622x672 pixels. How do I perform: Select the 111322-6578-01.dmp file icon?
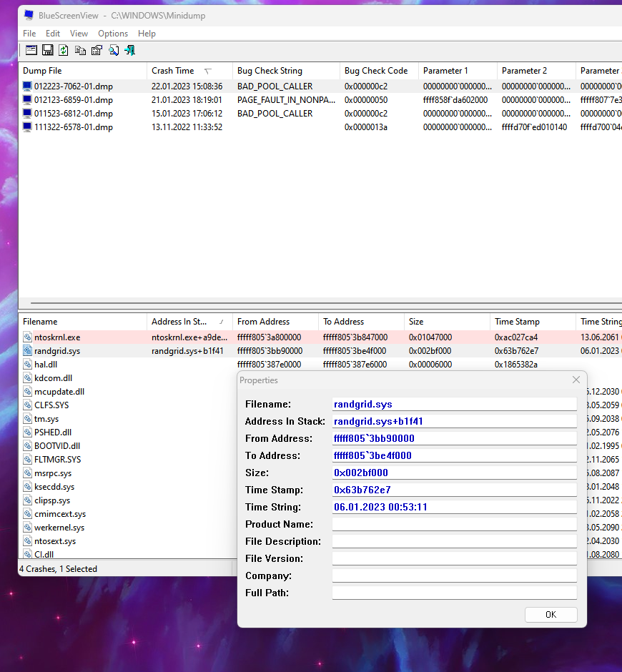coord(27,127)
